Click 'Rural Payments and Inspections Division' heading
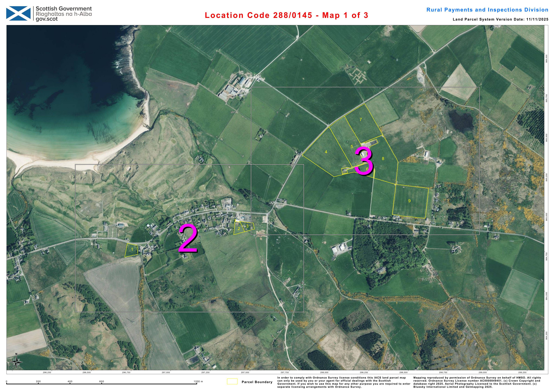The width and height of the screenshot is (555, 392). pyautogui.click(x=487, y=10)
